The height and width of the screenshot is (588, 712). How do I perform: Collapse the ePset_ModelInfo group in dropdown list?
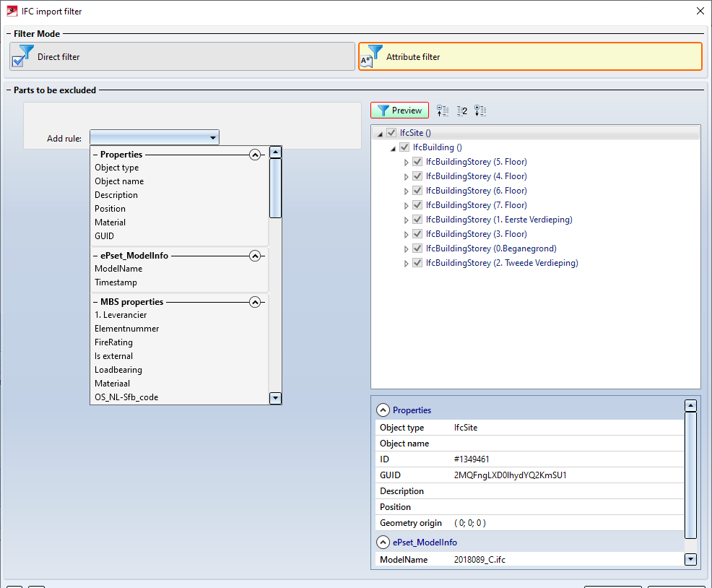254,256
